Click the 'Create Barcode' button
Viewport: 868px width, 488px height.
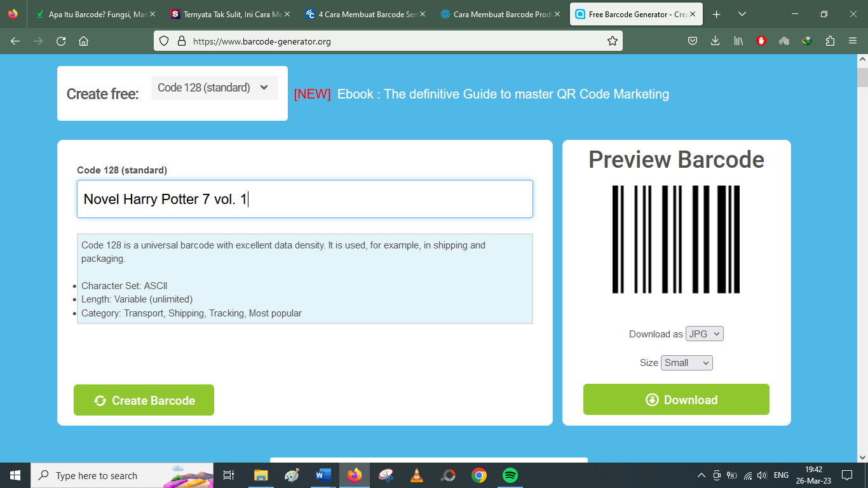(144, 400)
